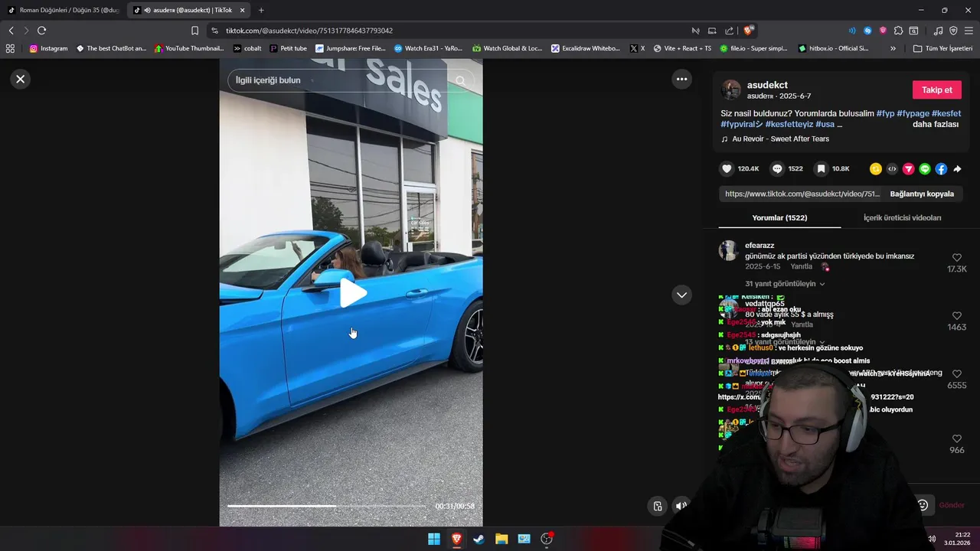Open the #usa hashtag link
This screenshot has height=551, width=980.
tap(825, 124)
